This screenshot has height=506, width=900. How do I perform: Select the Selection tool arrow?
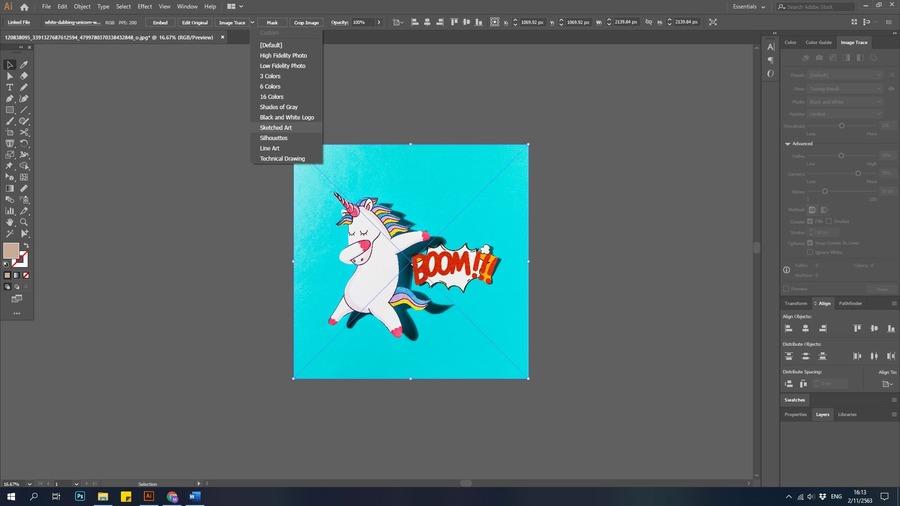[10, 65]
